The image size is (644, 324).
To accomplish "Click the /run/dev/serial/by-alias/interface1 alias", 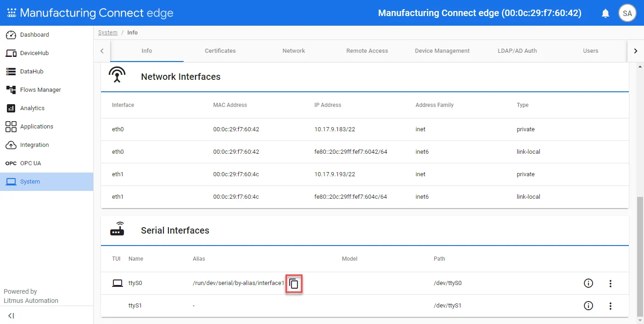I will point(239,283).
